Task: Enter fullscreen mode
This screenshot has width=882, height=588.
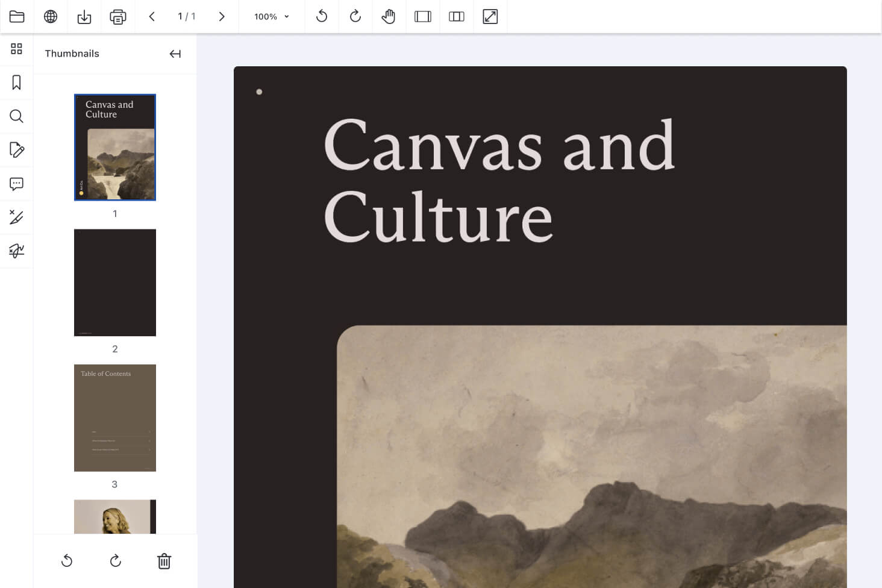Action: tap(490, 16)
